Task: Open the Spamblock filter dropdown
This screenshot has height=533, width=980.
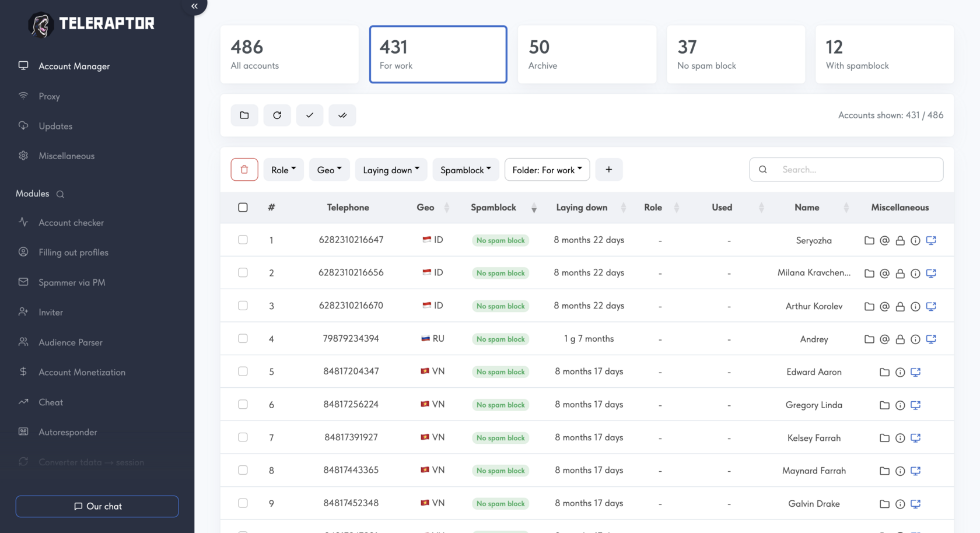Action: pyautogui.click(x=466, y=170)
